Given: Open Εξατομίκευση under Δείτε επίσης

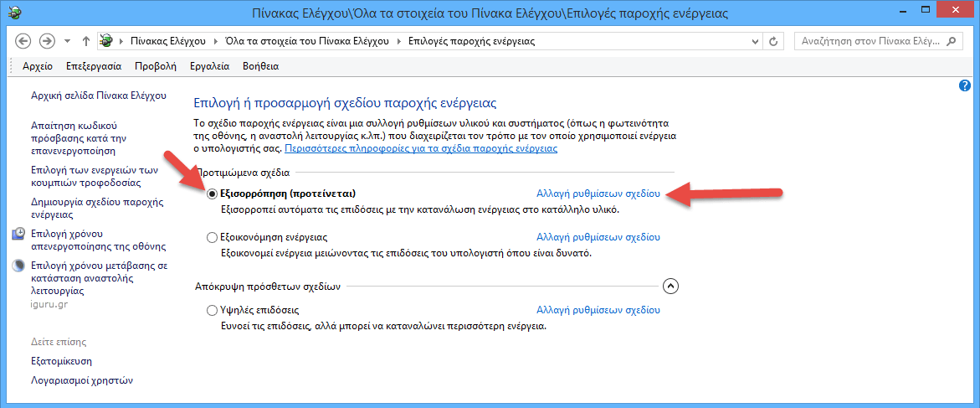Looking at the screenshot, I should [62, 362].
